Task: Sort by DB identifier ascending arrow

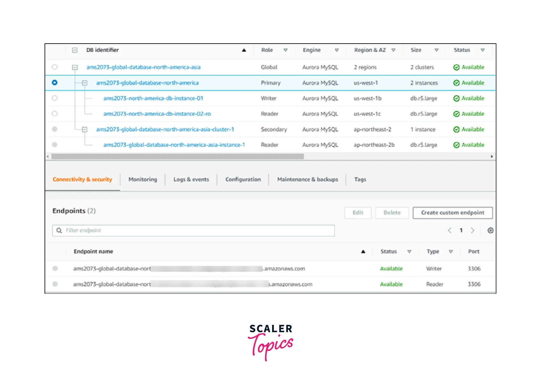Action: coord(244,50)
